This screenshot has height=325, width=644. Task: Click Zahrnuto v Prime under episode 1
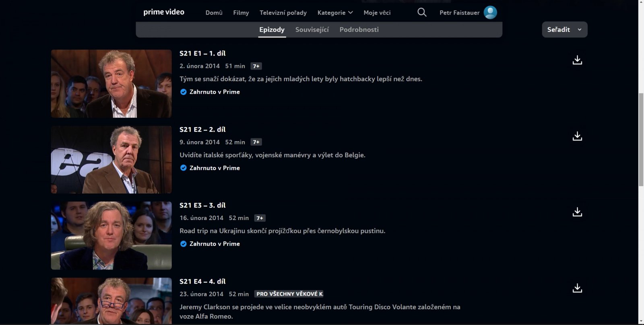coord(215,92)
